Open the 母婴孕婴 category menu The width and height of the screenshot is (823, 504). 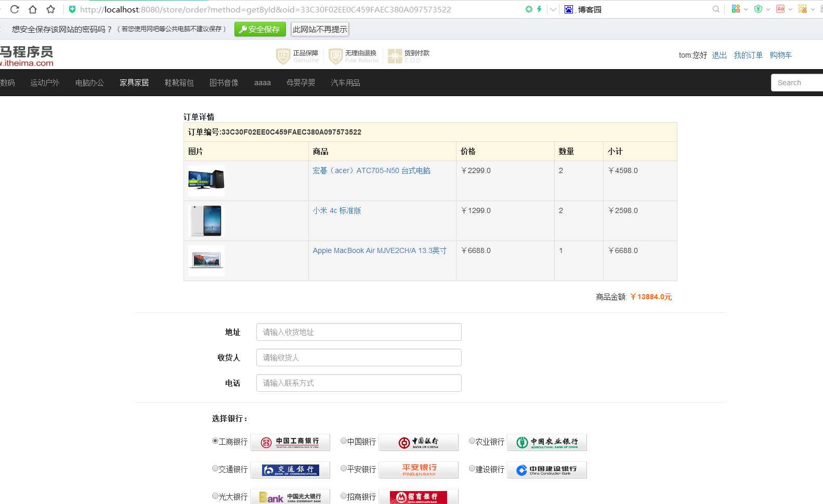pyautogui.click(x=301, y=83)
